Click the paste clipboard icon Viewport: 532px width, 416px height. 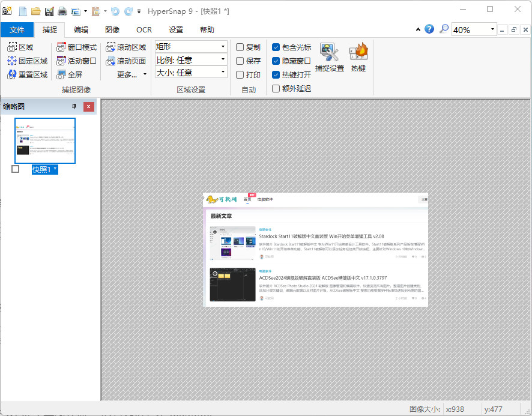[96, 11]
